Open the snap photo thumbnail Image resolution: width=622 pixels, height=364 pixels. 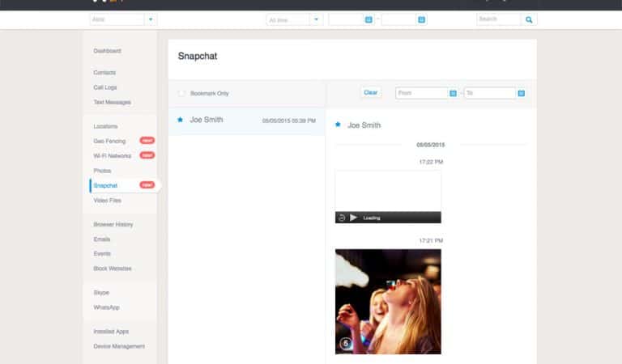388,301
